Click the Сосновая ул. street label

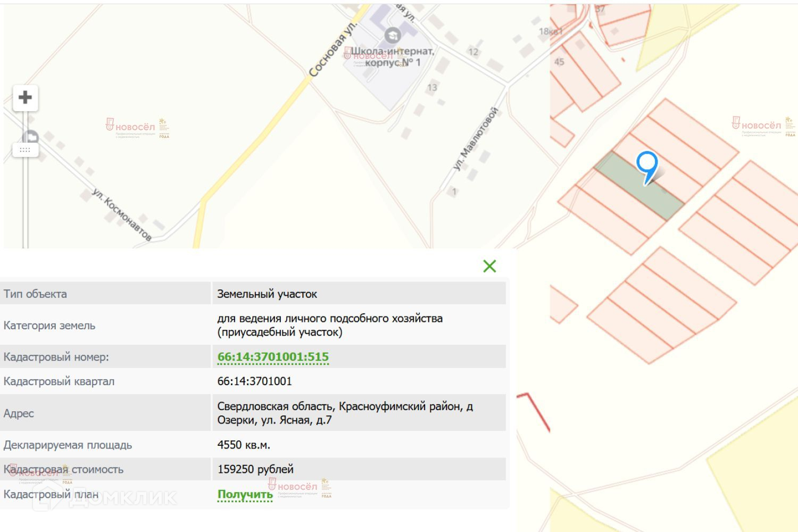pyautogui.click(x=331, y=51)
